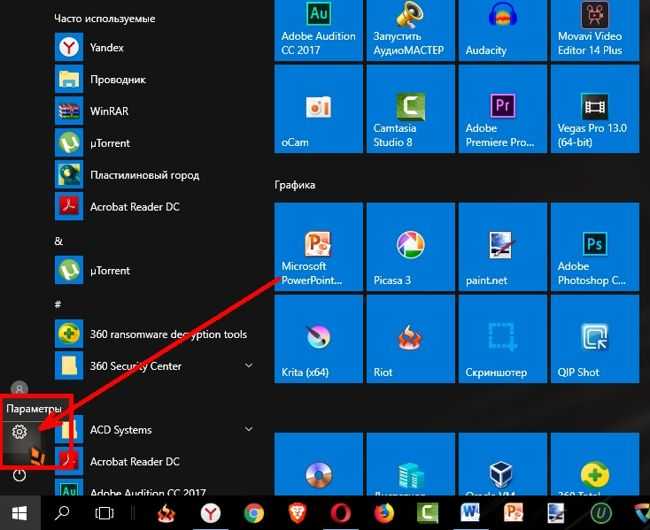Open Adobe Audition CC 2017 tile
The image size is (650, 530).
[x=318, y=31]
